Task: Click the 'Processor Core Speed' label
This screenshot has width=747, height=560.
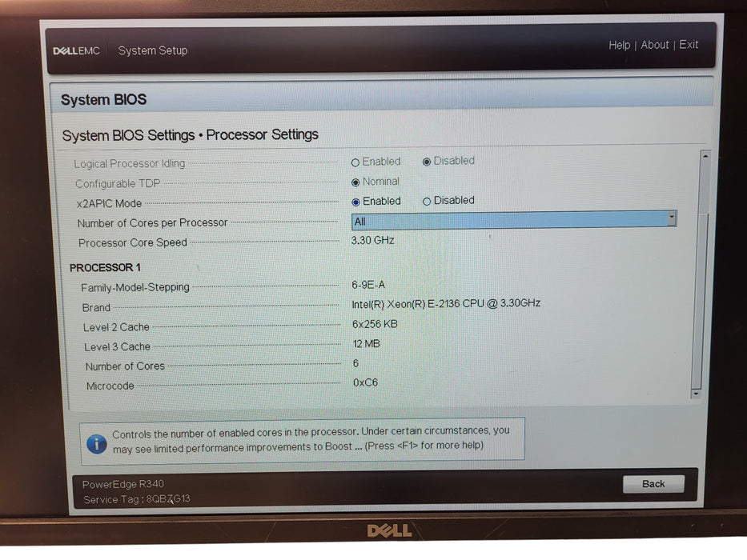Action: (132, 243)
